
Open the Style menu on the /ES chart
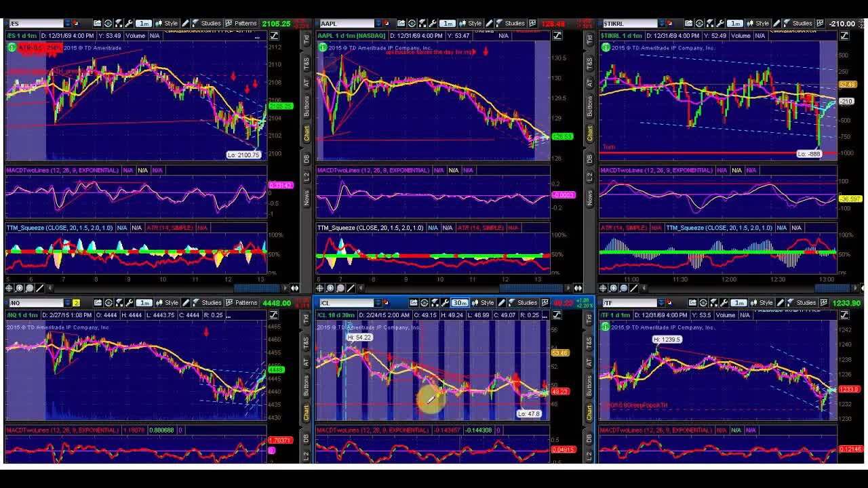(x=166, y=24)
